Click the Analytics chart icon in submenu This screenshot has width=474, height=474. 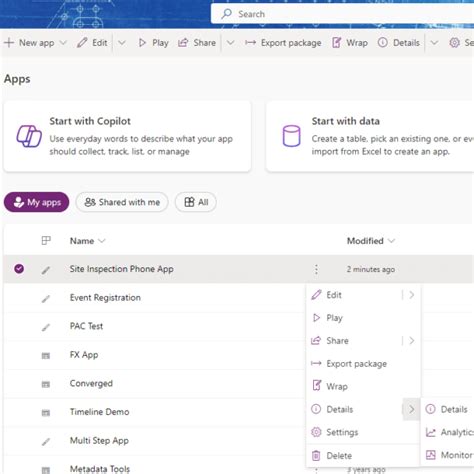[x=431, y=432]
